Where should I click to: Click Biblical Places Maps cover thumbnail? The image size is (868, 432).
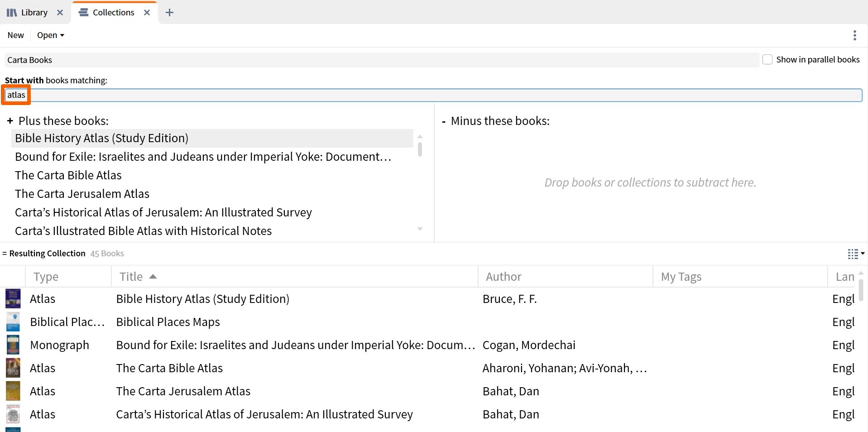pos(13,322)
